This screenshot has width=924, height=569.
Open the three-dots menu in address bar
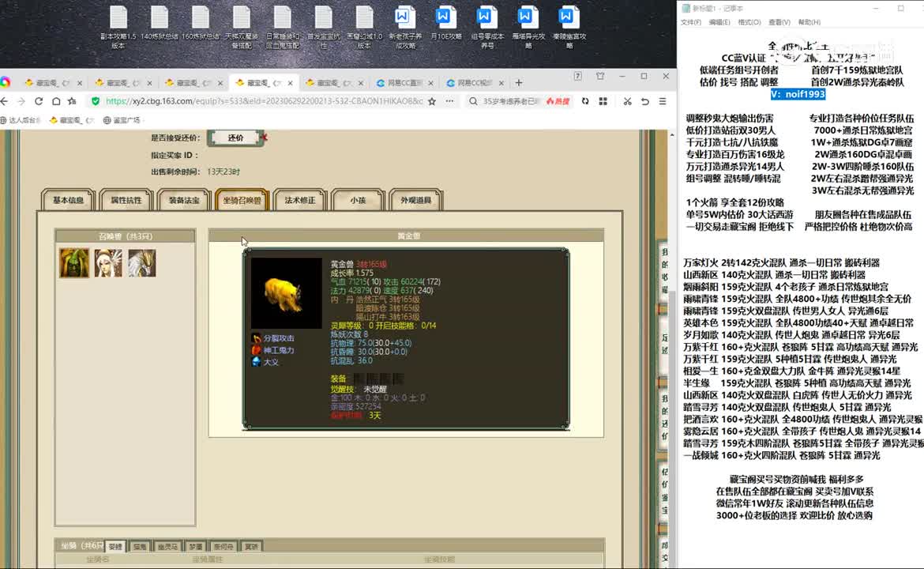tap(449, 101)
